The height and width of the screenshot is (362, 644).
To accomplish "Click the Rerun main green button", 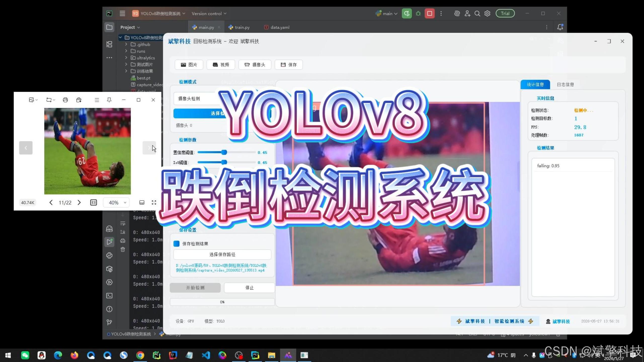I will click(407, 13).
